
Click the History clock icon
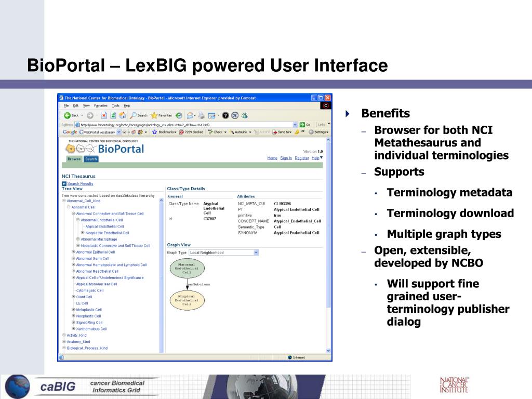[179, 116]
